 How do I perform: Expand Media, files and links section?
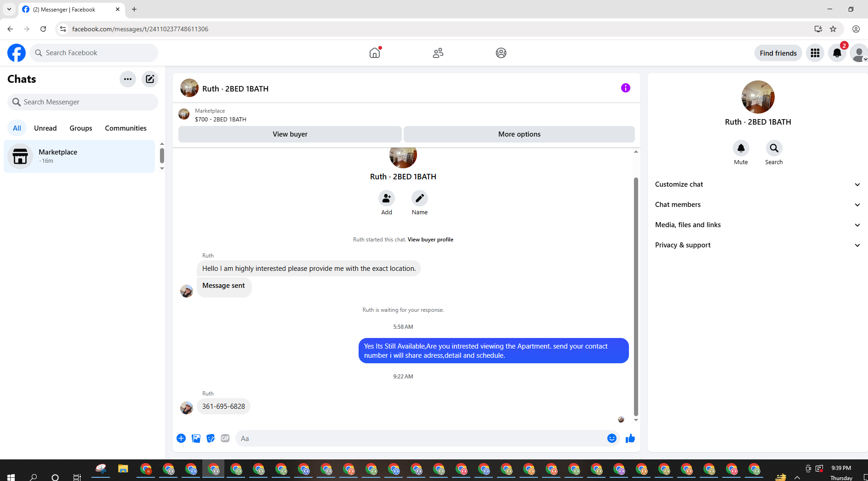[x=758, y=225]
